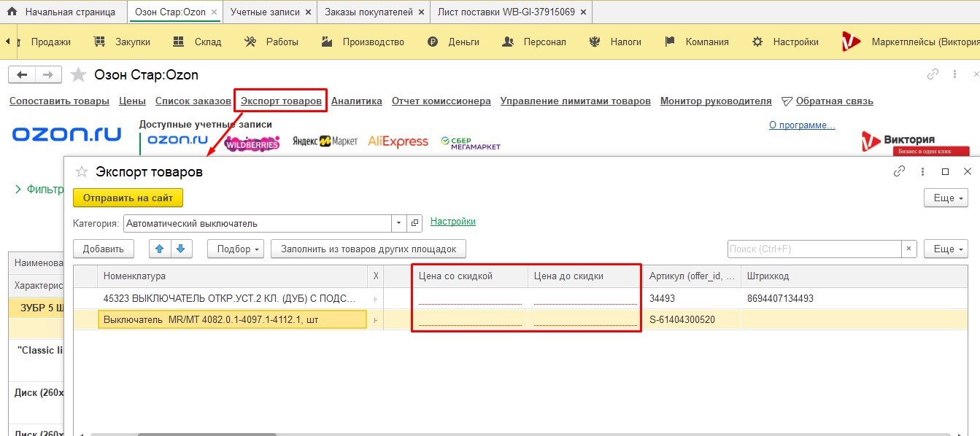The image size is (980, 436).
Task: Open the Настройки link next to Категория
Action: (453, 221)
